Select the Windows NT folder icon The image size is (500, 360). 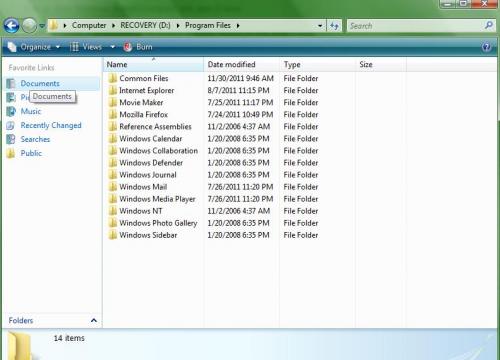click(113, 211)
